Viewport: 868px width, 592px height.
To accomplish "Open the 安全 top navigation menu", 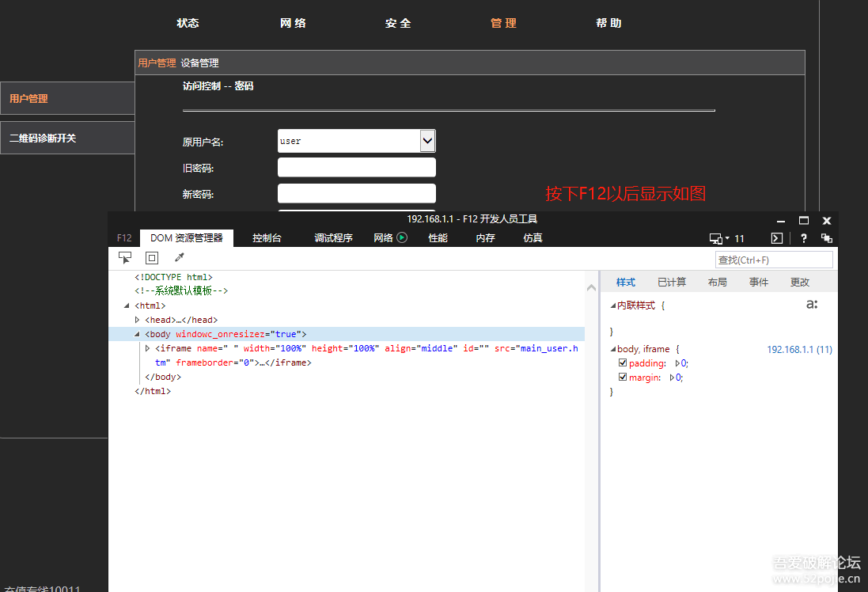I will coord(398,23).
